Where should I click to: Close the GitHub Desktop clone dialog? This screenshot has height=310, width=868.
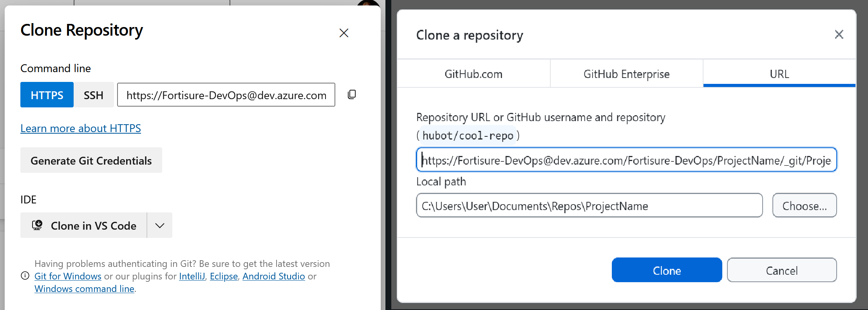[839, 34]
